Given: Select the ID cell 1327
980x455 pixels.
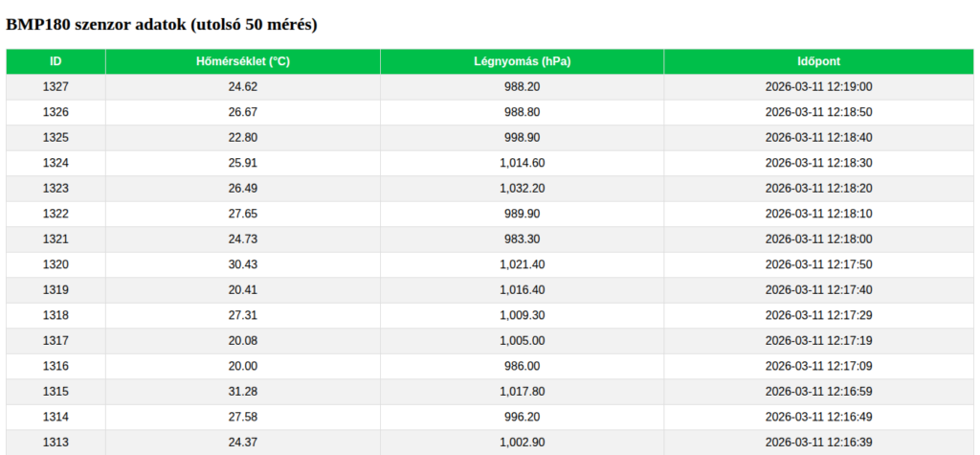Looking at the screenshot, I should point(56,87).
